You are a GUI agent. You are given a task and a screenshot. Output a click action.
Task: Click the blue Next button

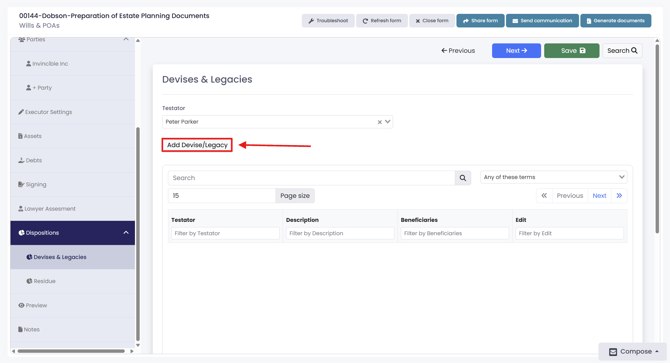[x=516, y=50]
